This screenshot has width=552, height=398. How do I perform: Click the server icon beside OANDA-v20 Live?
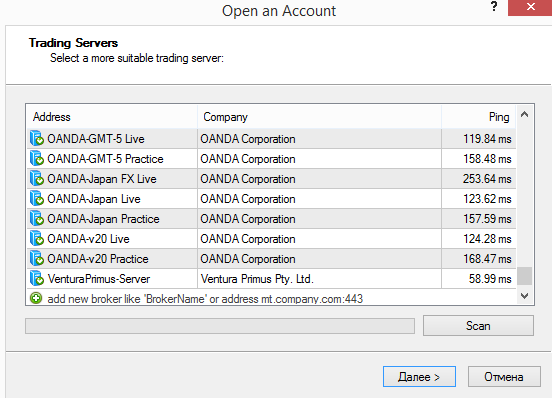pyautogui.click(x=37, y=239)
